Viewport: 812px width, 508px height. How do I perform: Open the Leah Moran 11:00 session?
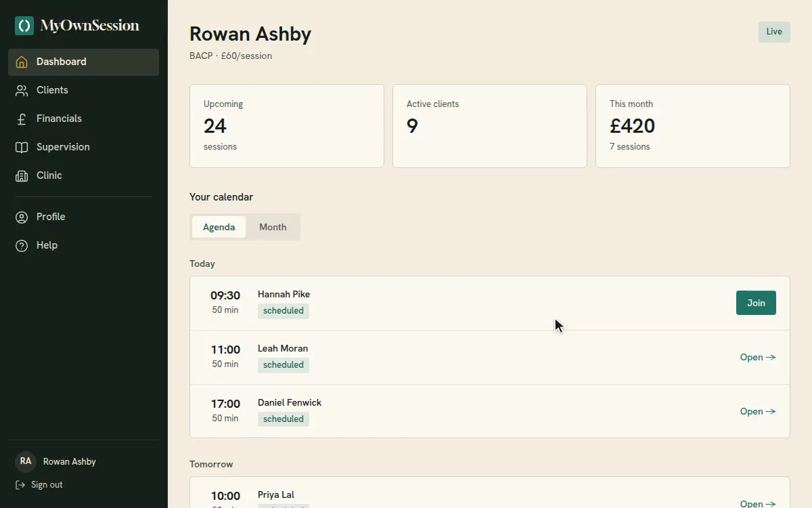[758, 357]
